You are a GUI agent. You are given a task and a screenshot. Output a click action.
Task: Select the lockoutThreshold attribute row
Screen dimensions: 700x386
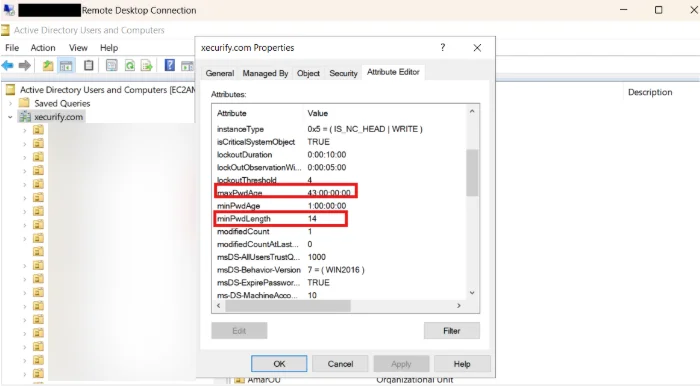[x=340, y=180]
